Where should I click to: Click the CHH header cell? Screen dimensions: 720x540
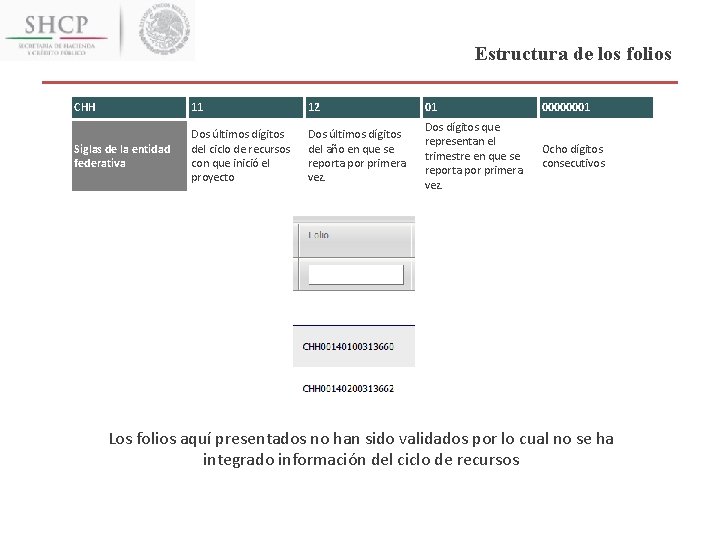pos(129,107)
